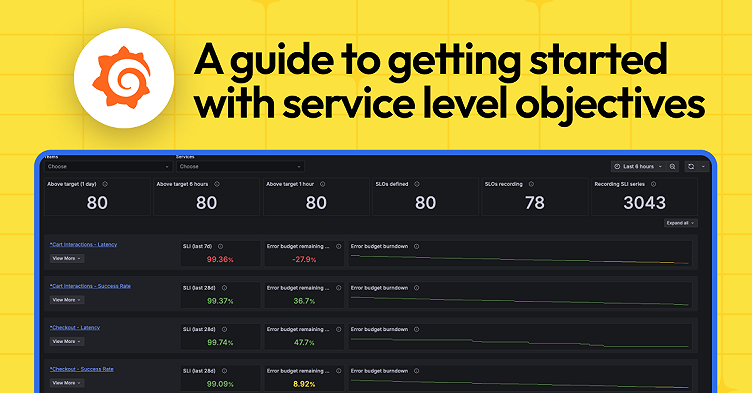Click SLI info icon in Cart Interactions - Success Rate row
Viewport: 752px width, 393px height.
[x=224, y=288]
